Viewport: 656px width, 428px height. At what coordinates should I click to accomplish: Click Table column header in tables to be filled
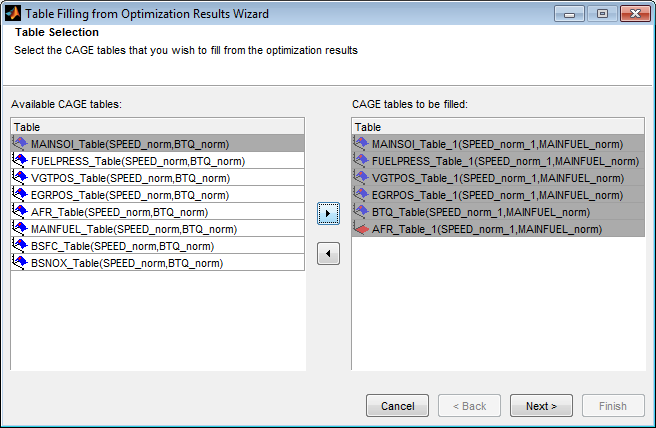[x=498, y=126]
